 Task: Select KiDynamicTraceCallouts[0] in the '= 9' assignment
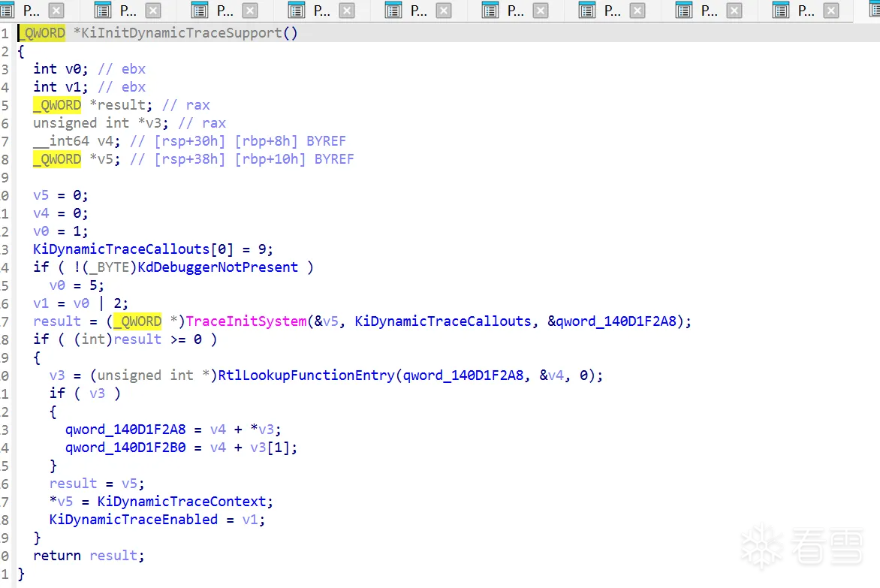(x=133, y=249)
